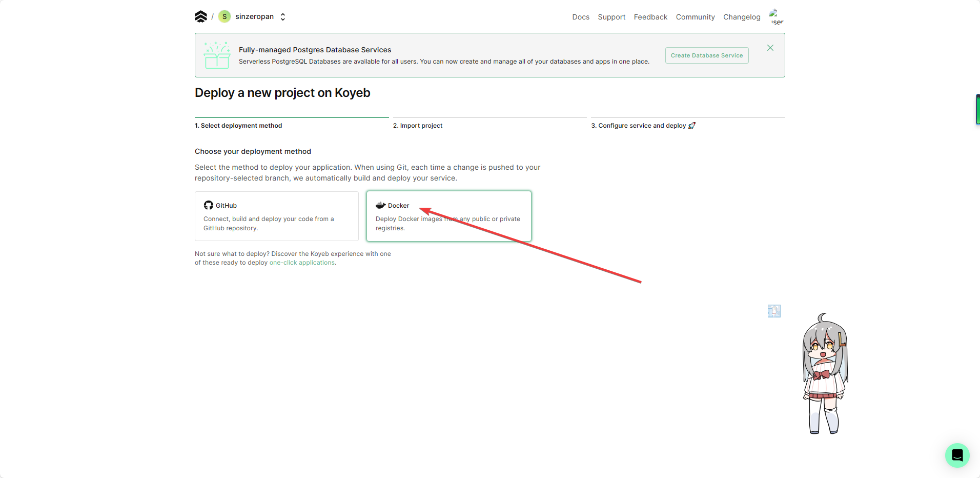Click the green tab on right edge
The width and height of the screenshot is (980, 478).
point(978,109)
